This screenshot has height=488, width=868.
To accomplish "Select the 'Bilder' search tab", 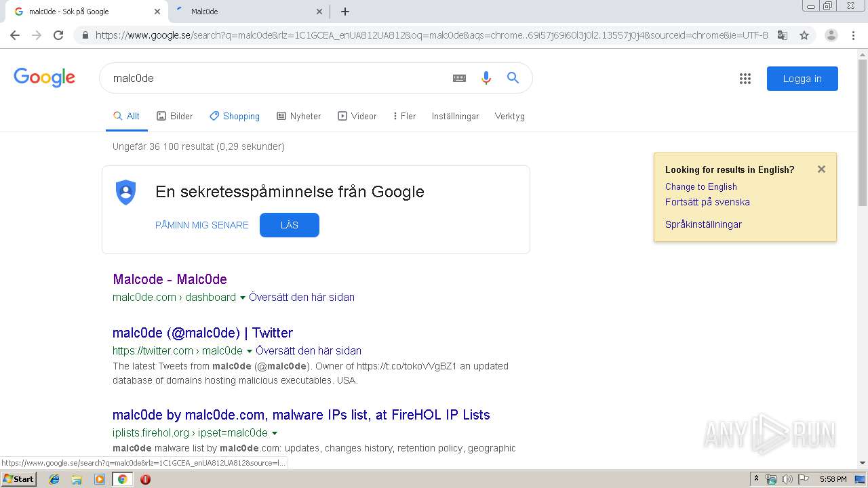I will 175,116.
